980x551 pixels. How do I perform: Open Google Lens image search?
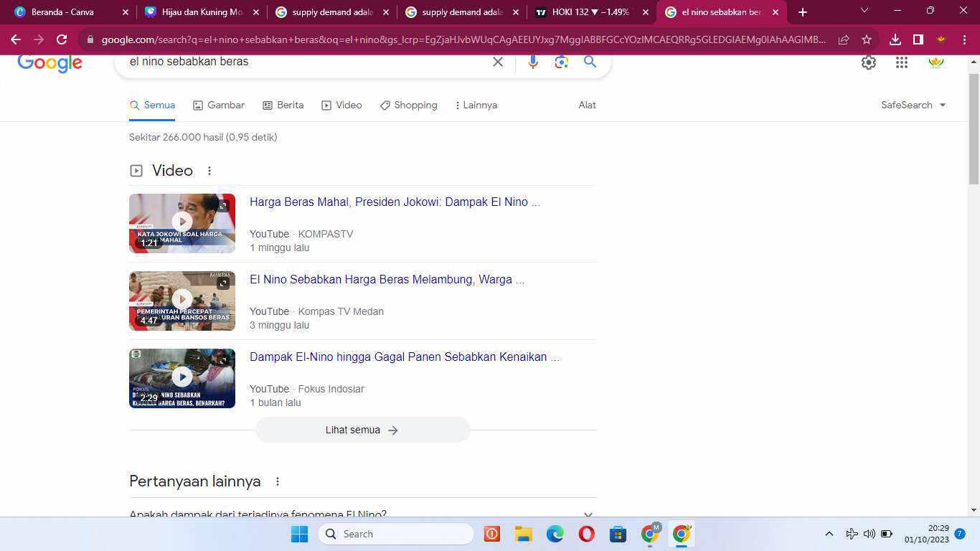[x=562, y=62]
